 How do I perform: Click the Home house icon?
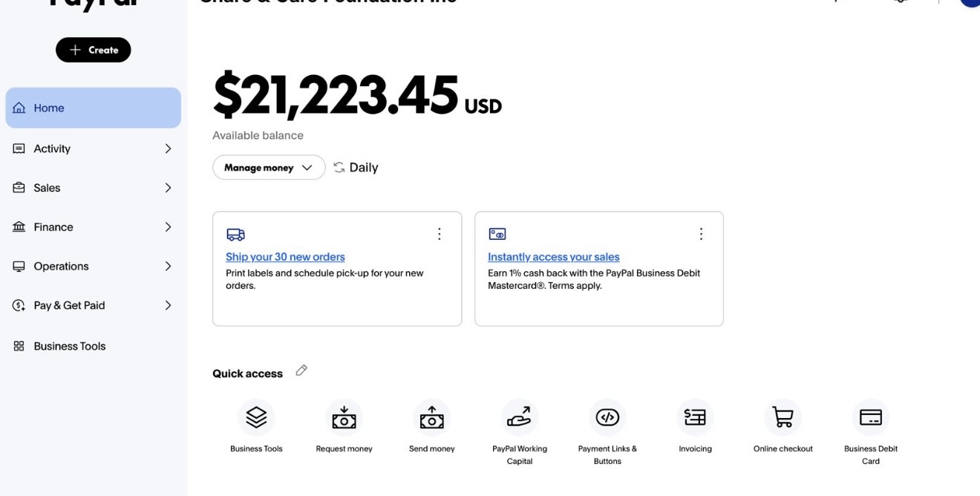coord(19,108)
